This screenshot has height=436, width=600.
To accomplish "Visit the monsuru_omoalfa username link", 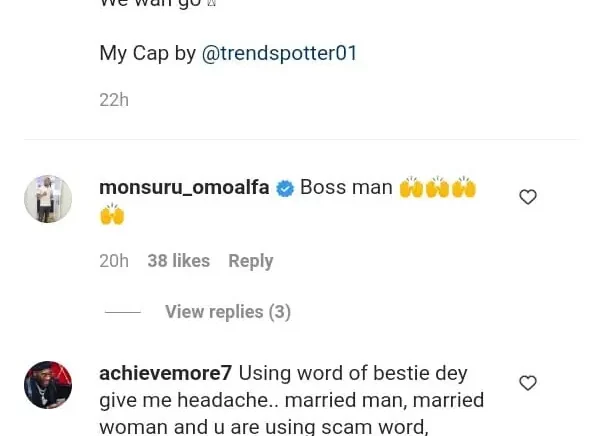I will tap(184, 187).
